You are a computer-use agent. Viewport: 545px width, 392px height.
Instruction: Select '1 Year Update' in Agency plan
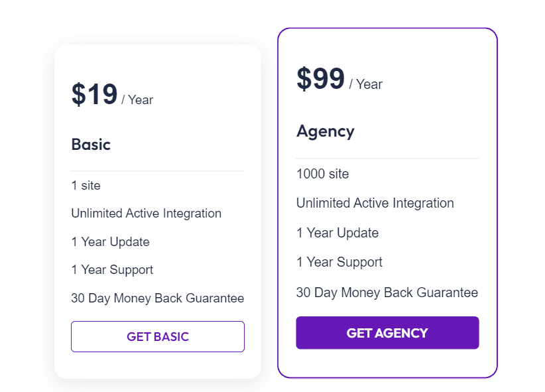pos(337,233)
